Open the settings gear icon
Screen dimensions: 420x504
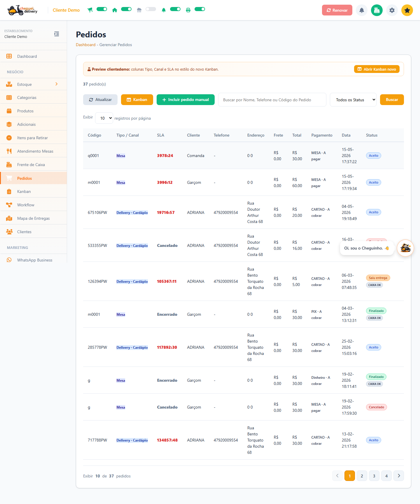tap(392, 10)
